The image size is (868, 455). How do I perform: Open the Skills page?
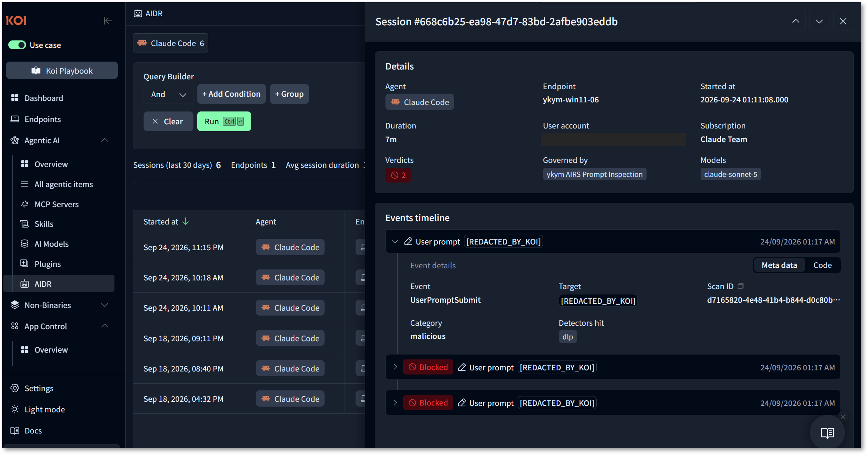pyautogui.click(x=44, y=224)
